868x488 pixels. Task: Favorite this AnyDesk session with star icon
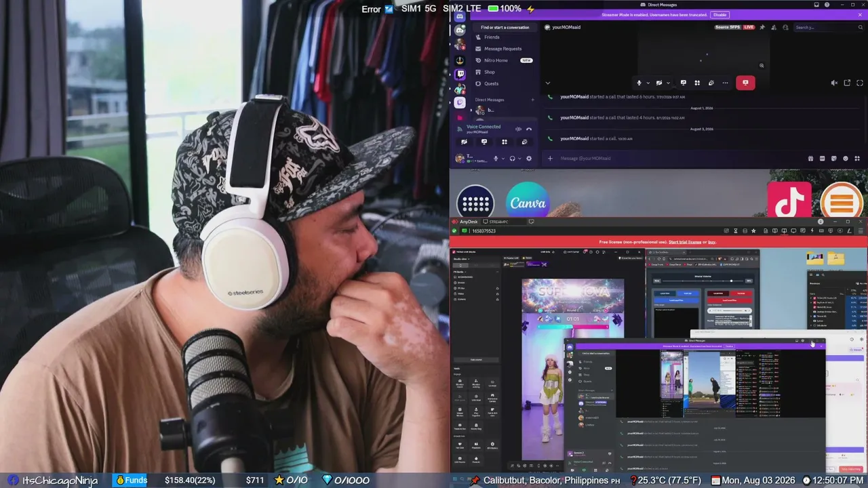[x=753, y=231]
